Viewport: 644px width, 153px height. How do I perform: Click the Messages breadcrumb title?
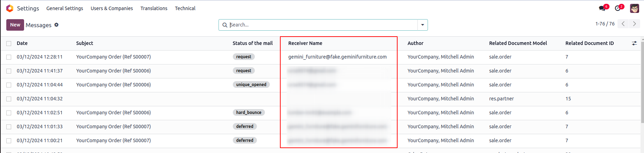pyautogui.click(x=38, y=25)
